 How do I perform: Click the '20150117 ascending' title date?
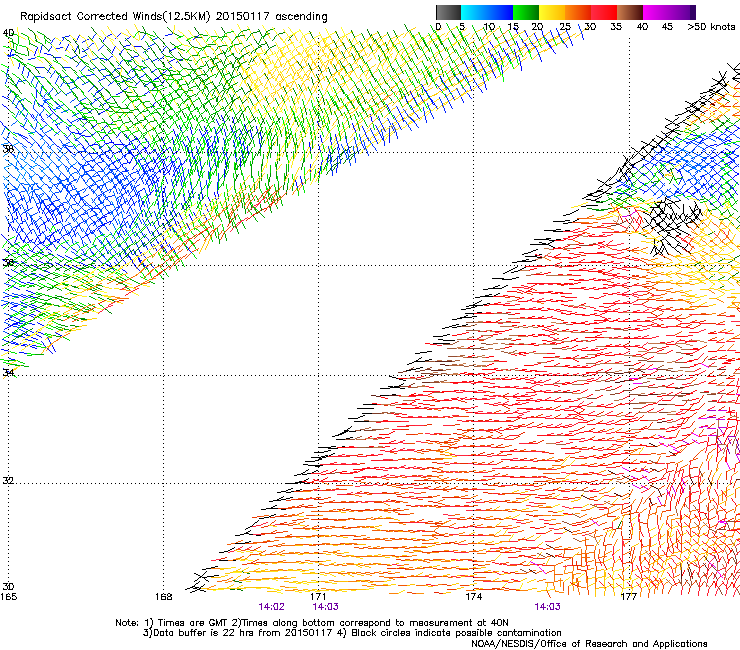(x=271, y=17)
